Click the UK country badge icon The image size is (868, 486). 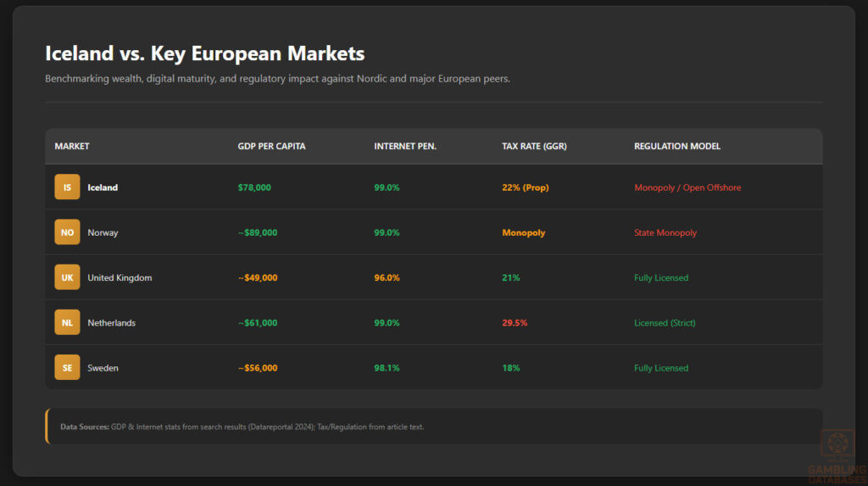click(x=67, y=277)
